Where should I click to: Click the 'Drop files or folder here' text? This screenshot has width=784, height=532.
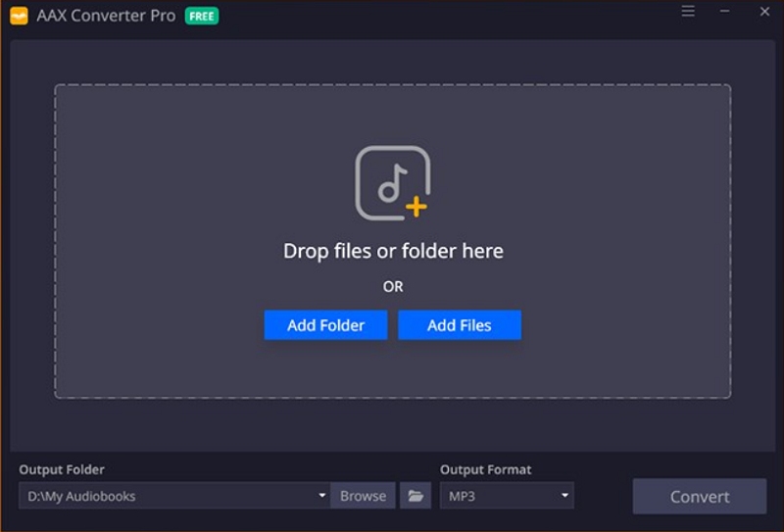click(x=393, y=251)
